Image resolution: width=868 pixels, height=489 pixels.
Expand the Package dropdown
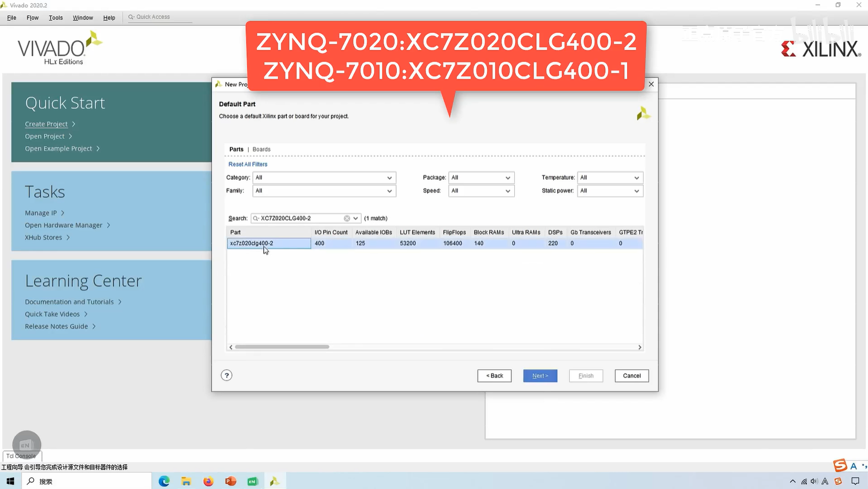(x=481, y=178)
